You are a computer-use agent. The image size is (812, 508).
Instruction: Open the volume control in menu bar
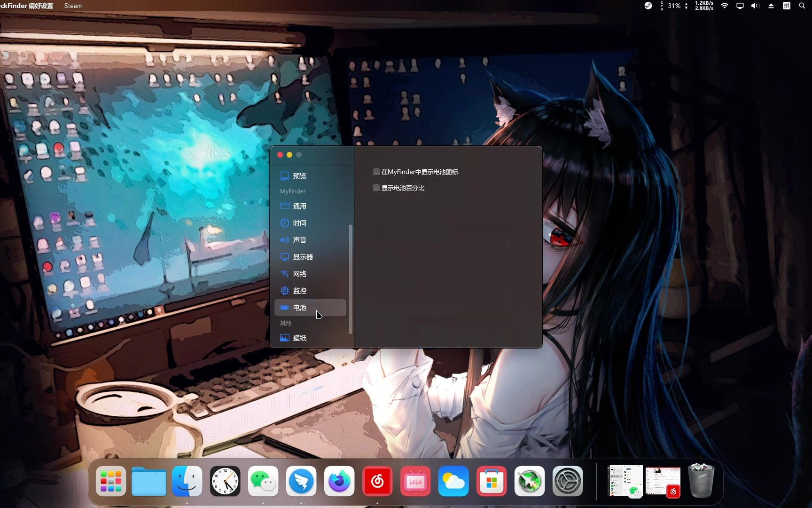point(755,6)
